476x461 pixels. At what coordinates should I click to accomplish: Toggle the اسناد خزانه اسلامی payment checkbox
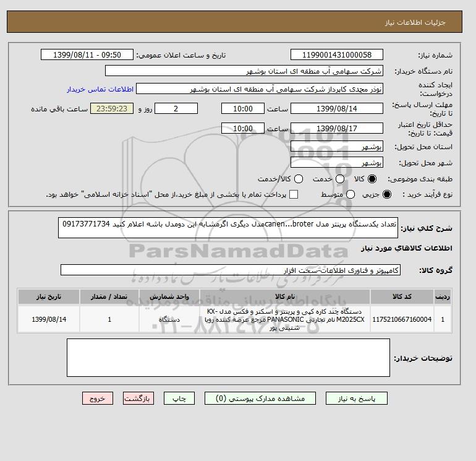pos(294,194)
